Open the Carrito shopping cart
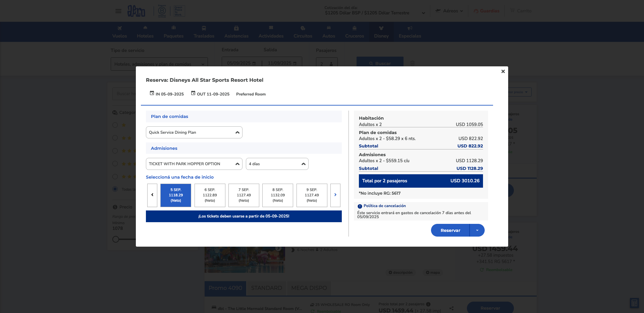This screenshot has height=313, width=644. (521, 11)
